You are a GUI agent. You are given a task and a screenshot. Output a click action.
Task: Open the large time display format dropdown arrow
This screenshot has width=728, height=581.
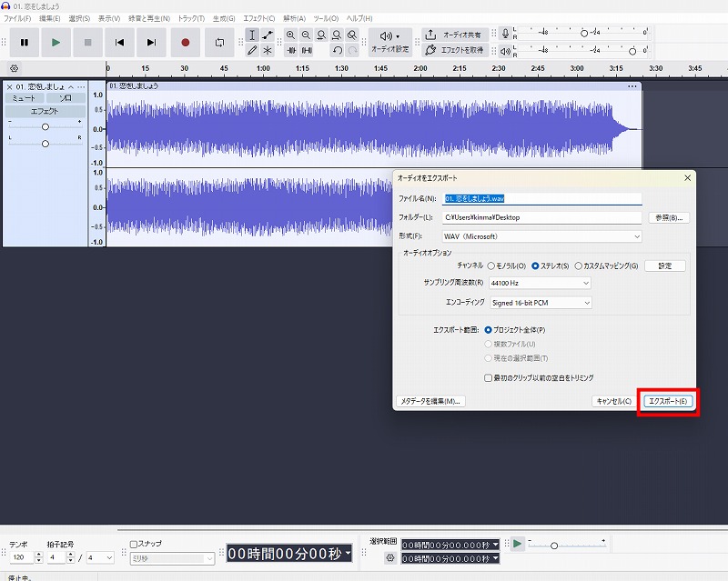click(348, 553)
